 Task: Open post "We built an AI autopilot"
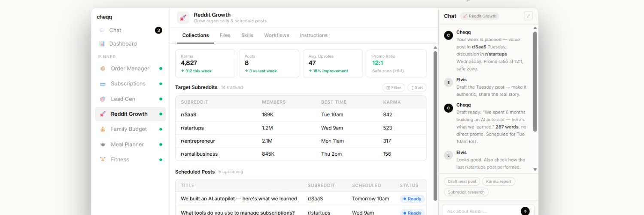[x=239, y=199]
